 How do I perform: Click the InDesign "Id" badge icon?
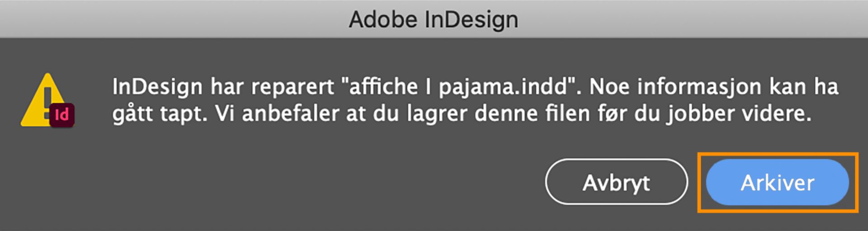point(62,115)
